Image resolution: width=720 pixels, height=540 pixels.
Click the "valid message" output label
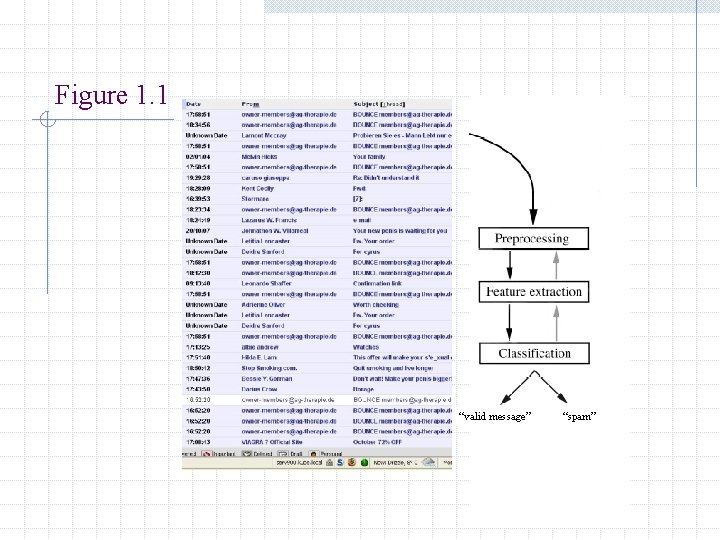pyautogui.click(x=495, y=416)
